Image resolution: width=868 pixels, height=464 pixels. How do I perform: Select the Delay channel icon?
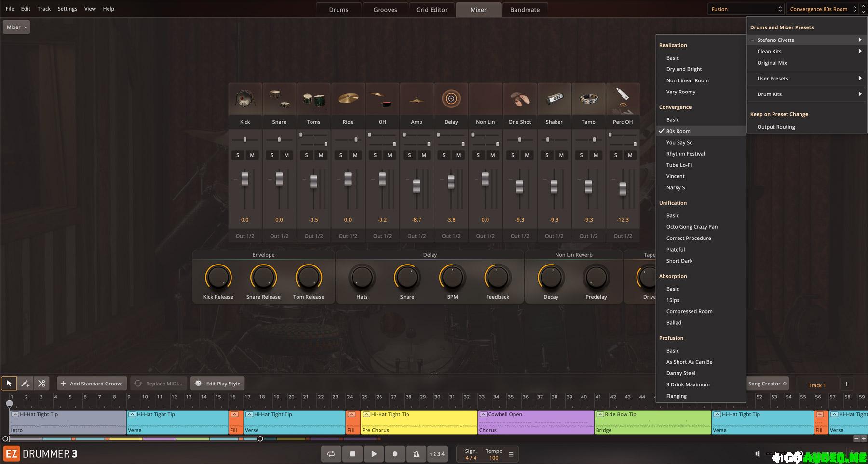point(451,99)
